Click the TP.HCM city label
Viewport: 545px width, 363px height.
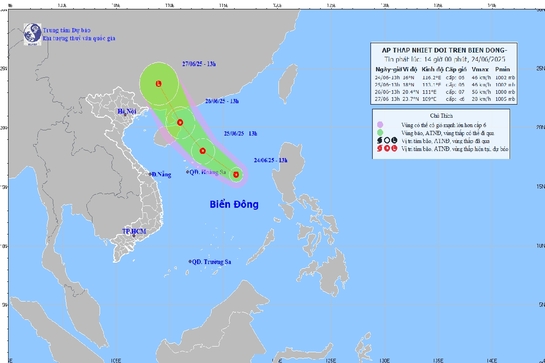point(134,231)
